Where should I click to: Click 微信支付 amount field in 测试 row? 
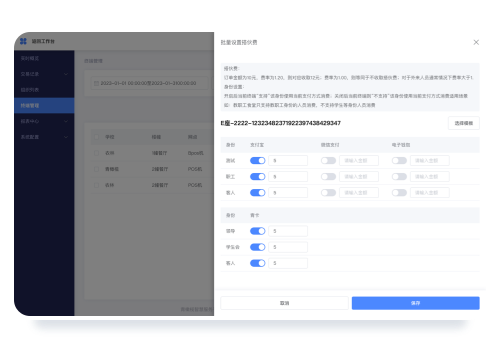(x=359, y=161)
